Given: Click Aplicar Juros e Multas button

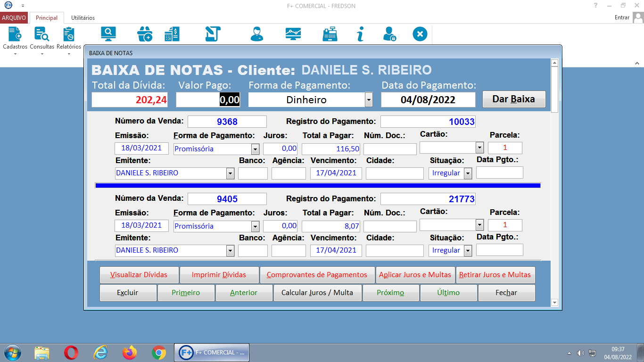Looking at the screenshot, I should pyautogui.click(x=415, y=275).
